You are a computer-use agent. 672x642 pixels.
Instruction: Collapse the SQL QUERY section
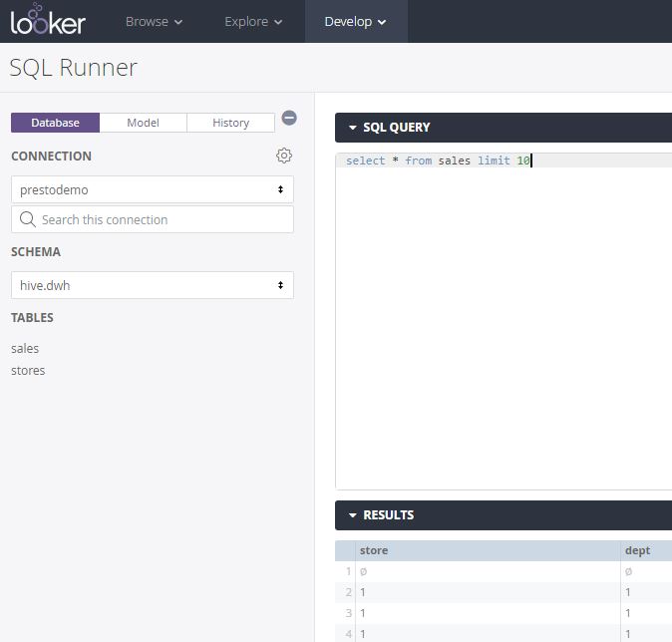click(x=353, y=128)
